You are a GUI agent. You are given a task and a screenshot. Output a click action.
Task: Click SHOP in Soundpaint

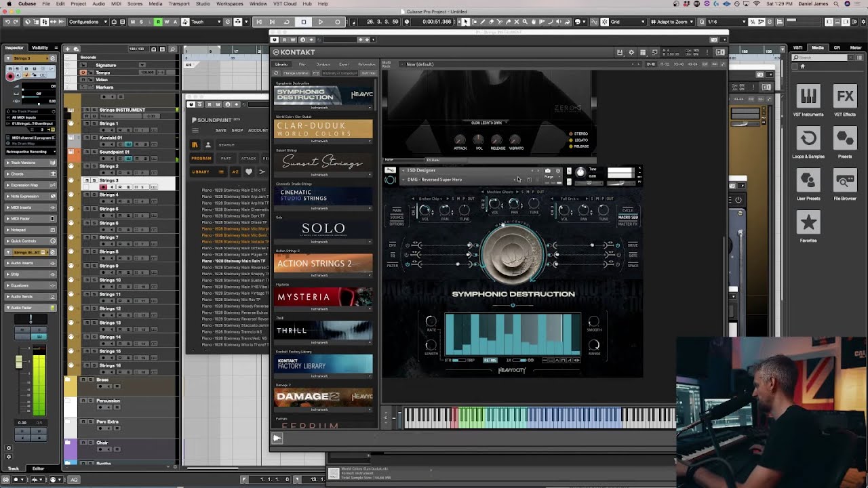pyautogui.click(x=237, y=130)
